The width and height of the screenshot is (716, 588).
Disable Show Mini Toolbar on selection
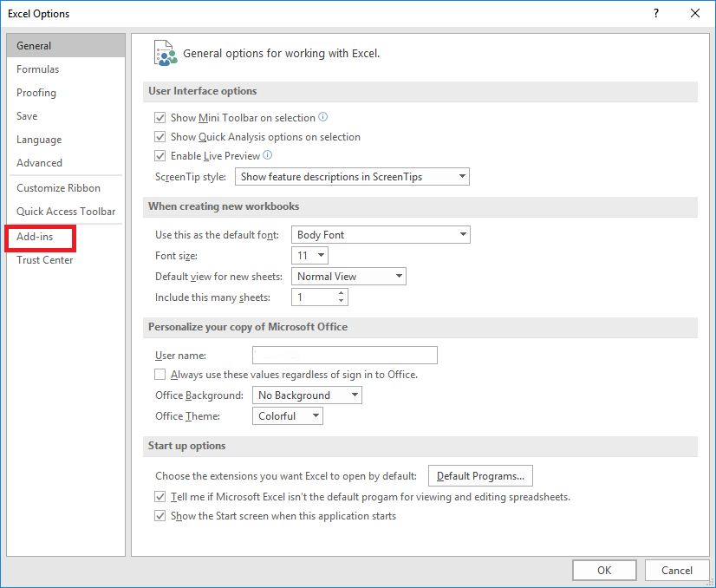tap(160, 117)
